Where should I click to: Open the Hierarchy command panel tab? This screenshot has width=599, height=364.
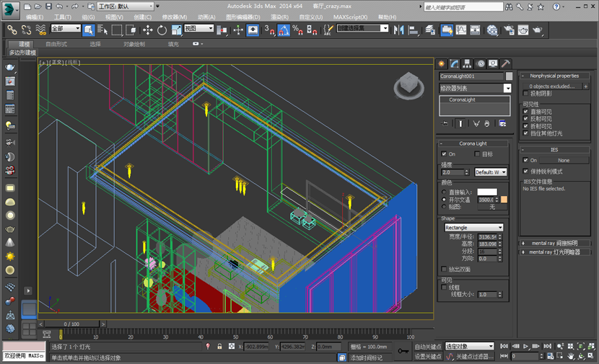467,63
